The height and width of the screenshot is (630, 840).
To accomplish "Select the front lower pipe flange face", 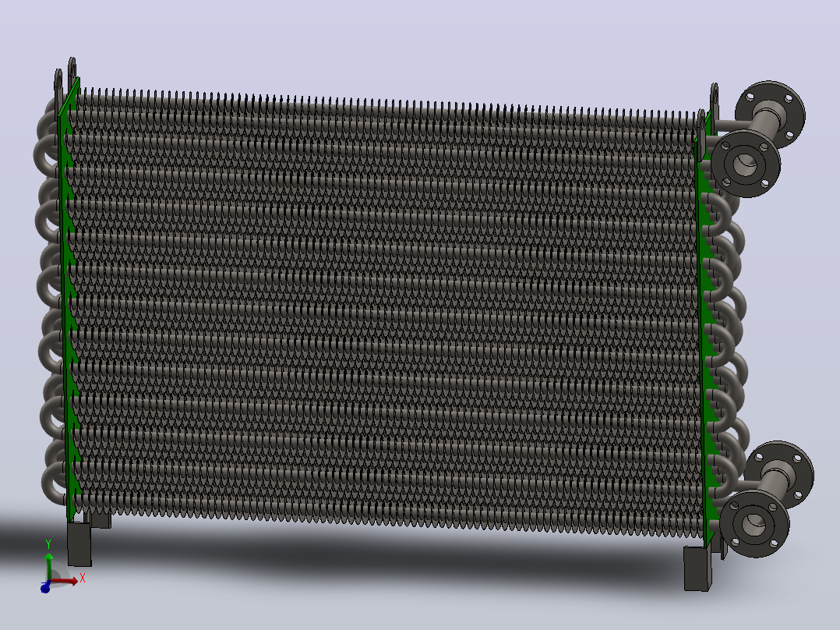I will click(x=754, y=522).
